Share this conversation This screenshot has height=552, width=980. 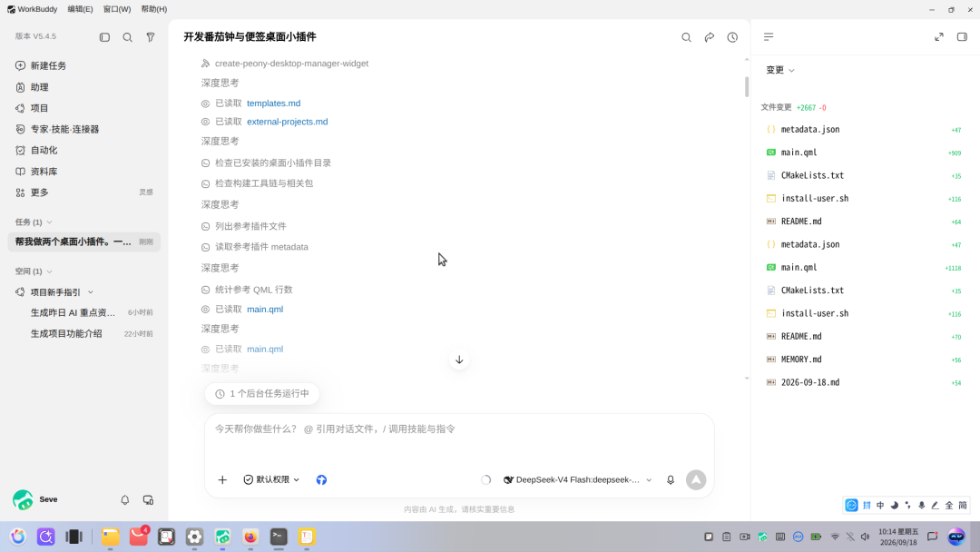(710, 37)
